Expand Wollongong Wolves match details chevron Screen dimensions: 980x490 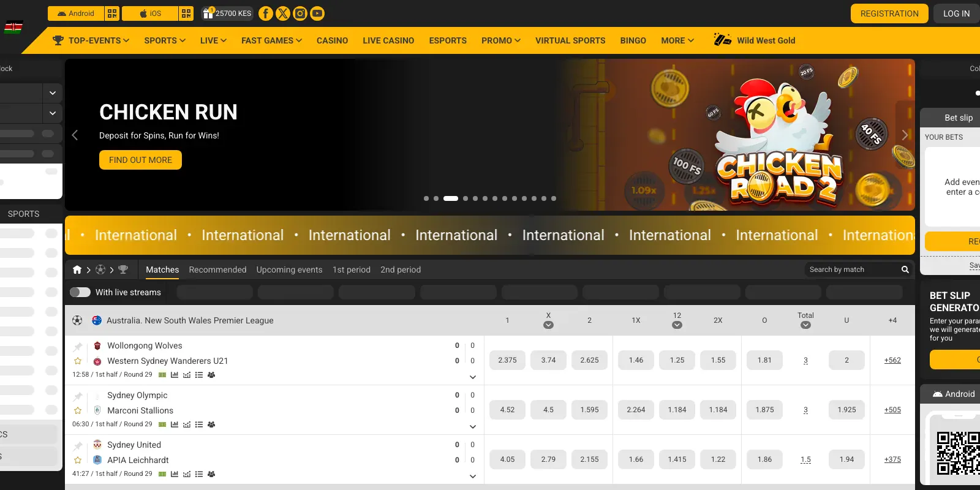click(x=472, y=377)
